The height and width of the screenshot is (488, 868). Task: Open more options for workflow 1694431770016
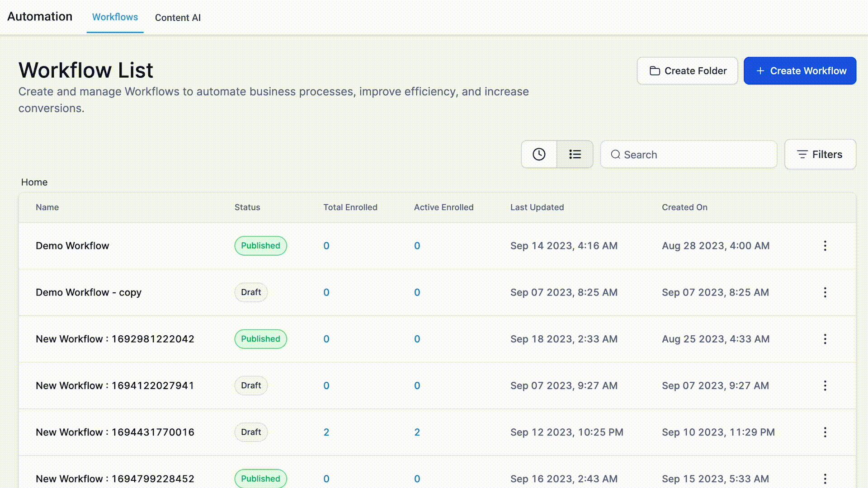825,432
